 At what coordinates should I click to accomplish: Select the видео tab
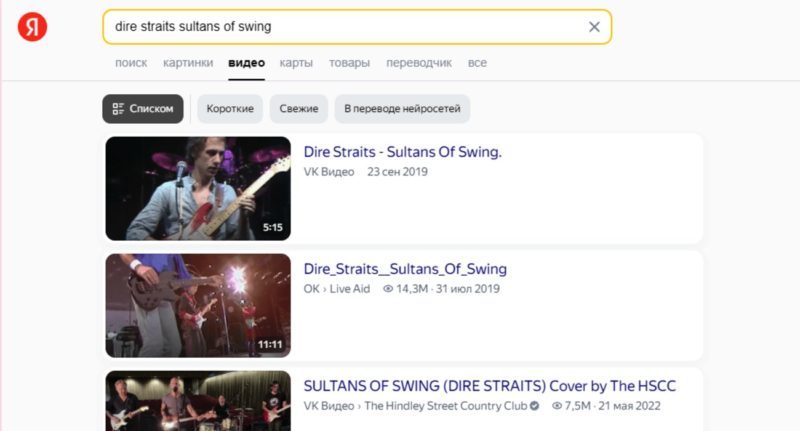(x=246, y=63)
